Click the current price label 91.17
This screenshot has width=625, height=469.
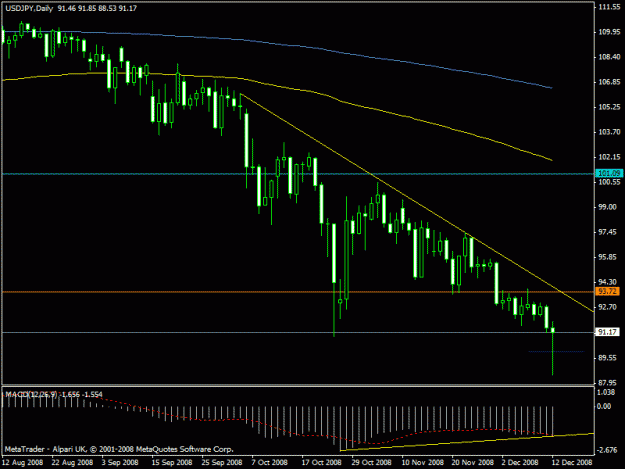point(607,332)
